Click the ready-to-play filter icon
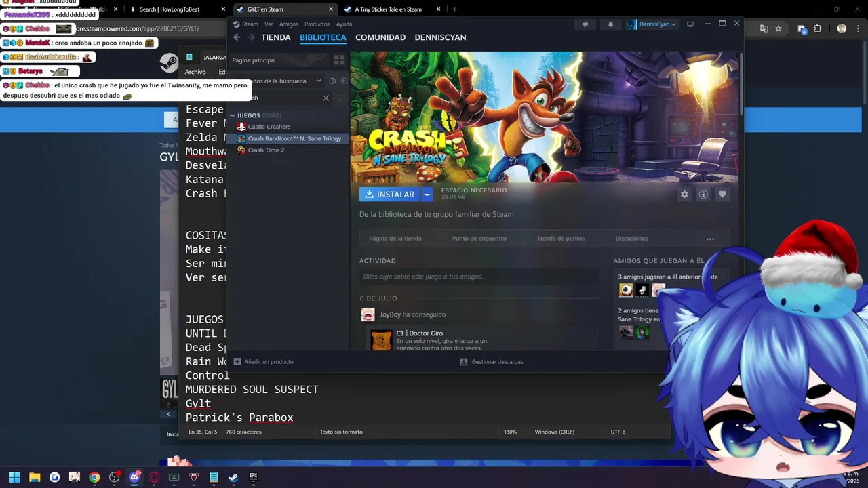Image resolution: width=868 pixels, height=488 pixels. click(344, 81)
